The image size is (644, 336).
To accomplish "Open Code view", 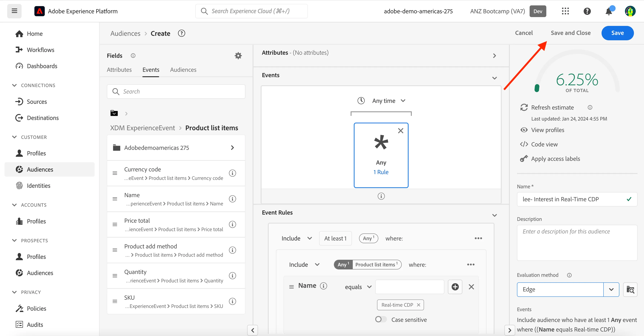I will (x=544, y=144).
